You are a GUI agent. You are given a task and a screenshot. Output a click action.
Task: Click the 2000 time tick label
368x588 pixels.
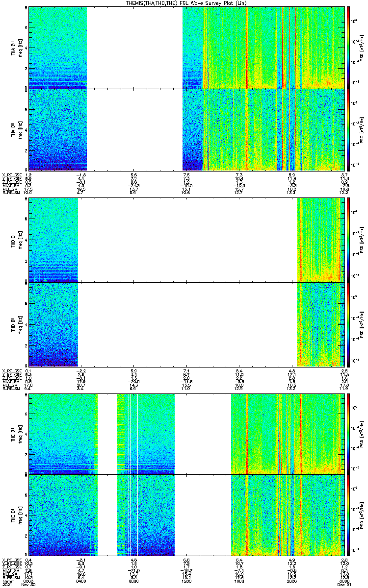tap(291, 580)
